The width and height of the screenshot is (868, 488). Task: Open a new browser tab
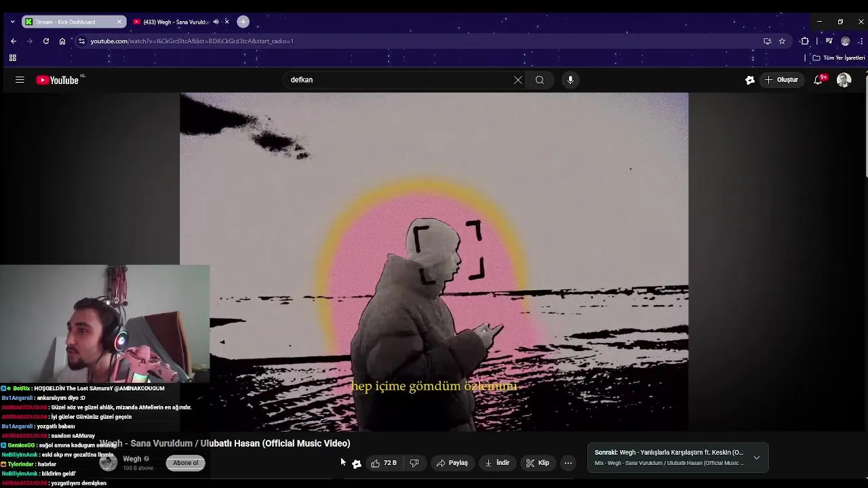(x=243, y=22)
